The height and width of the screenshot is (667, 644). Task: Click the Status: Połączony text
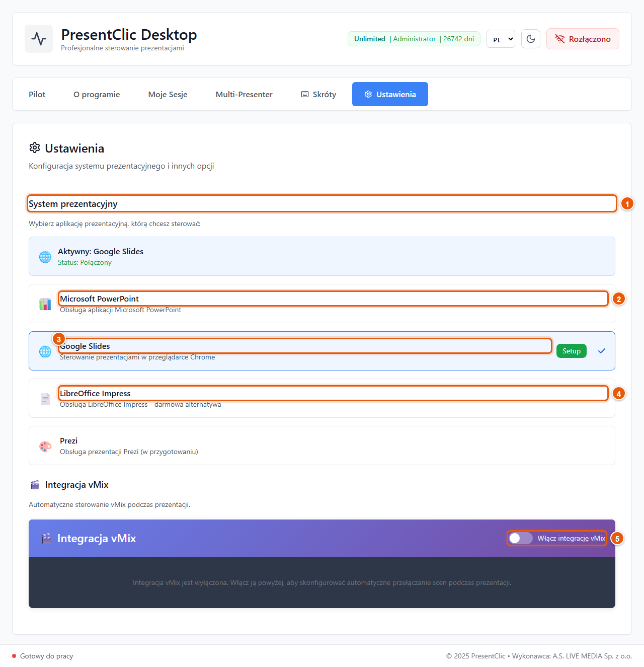tap(85, 262)
